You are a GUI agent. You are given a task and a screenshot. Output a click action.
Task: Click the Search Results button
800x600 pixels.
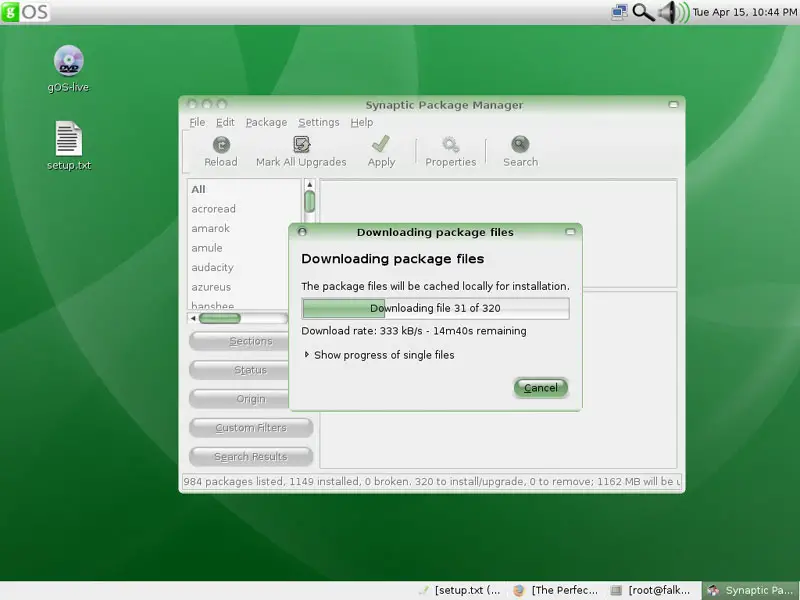[251, 457]
